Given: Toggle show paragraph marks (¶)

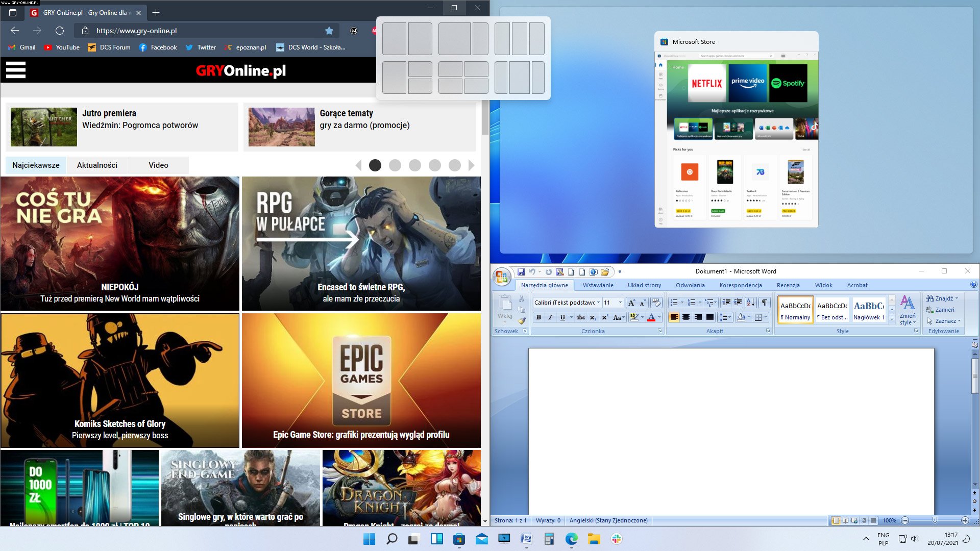Looking at the screenshot, I should (765, 303).
